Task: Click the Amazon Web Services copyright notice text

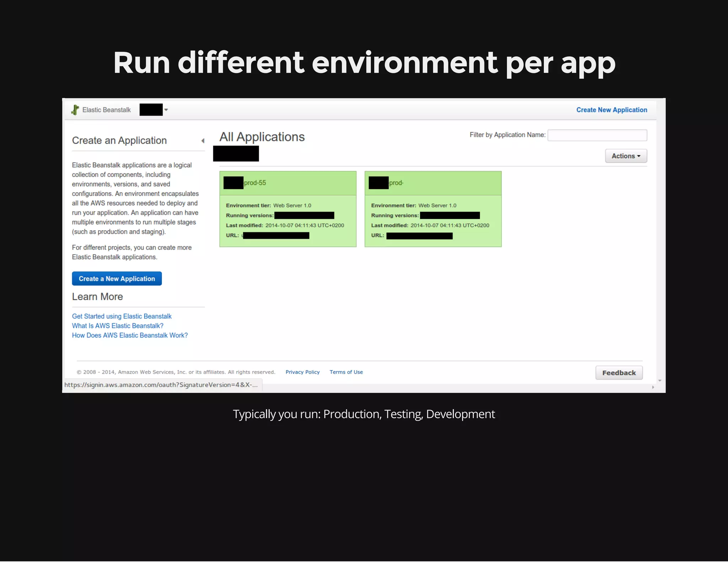Action: (x=176, y=372)
